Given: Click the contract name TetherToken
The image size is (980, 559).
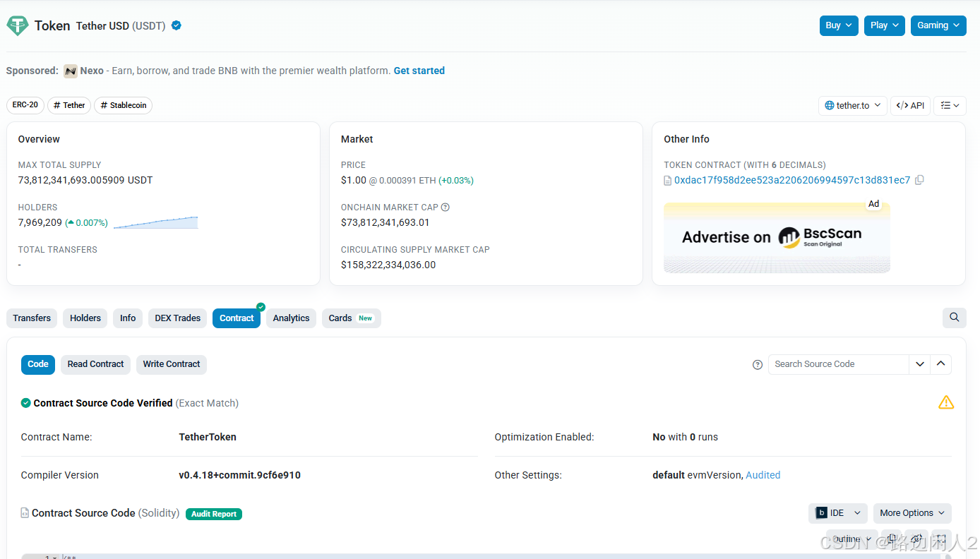Looking at the screenshot, I should 208,437.
